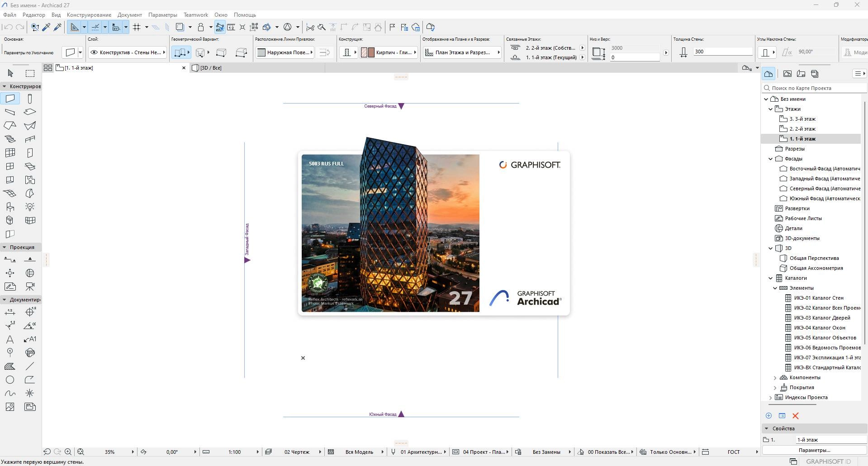Viewport: 868px width, 466px height.
Task: Select the Railing tool
Action: pos(30,139)
